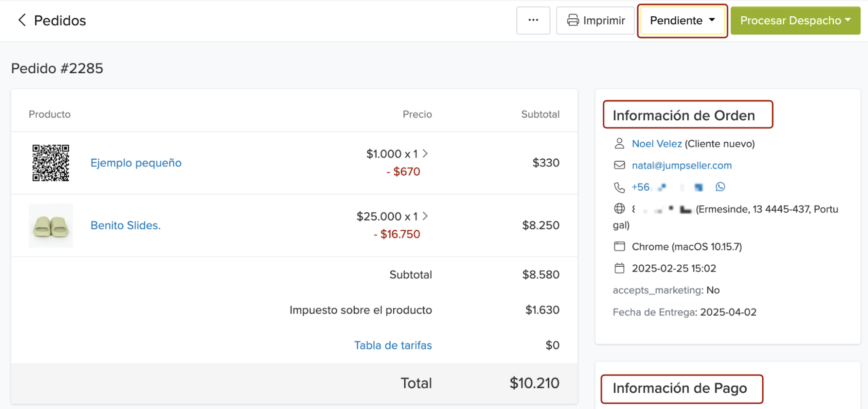The width and height of the screenshot is (868, 409).
Task: Click the globe icon near address
Action: pos(619,209)
